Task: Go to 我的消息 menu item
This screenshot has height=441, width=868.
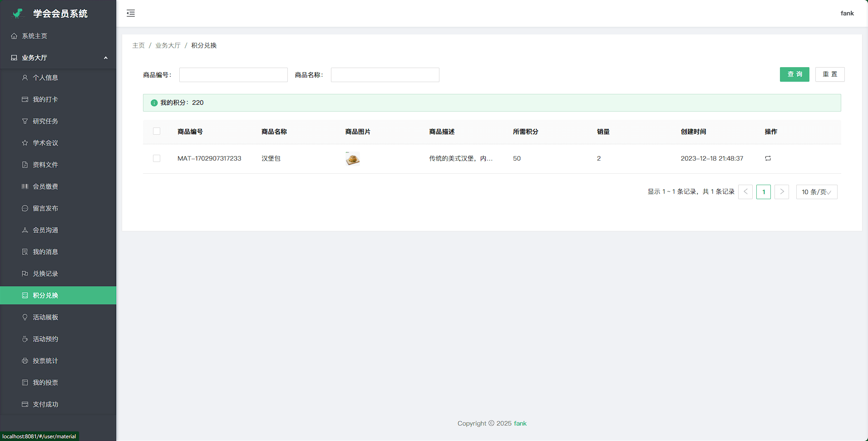Action: 45,252
